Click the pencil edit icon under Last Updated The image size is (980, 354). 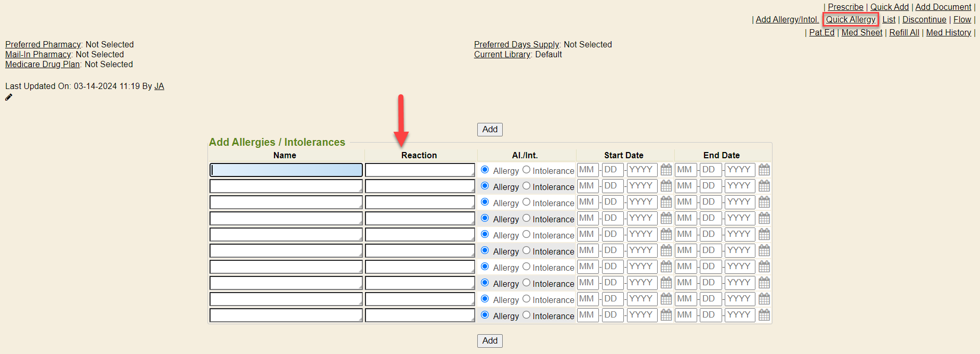coord(9,97)
